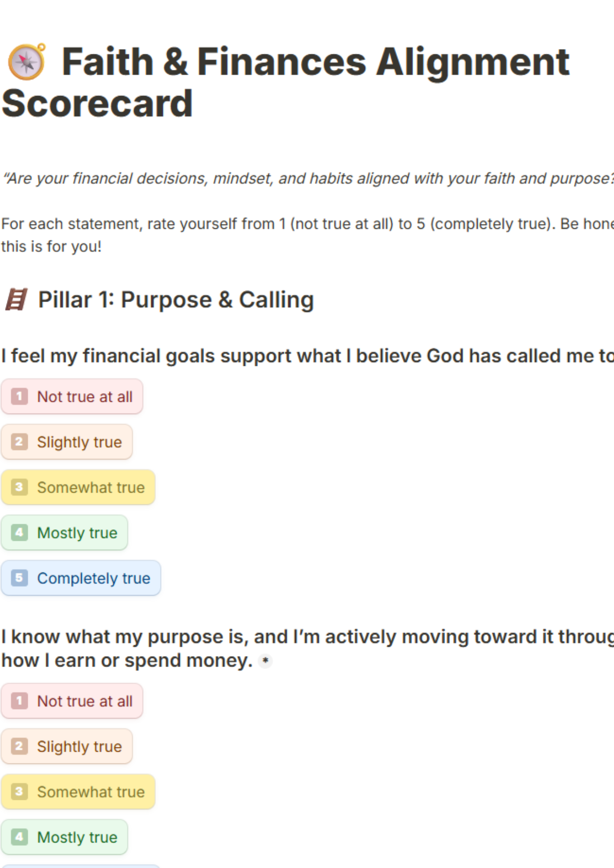
Task: Click the 'Faith & Finances Alignment' title text
Action: point(315,62)
